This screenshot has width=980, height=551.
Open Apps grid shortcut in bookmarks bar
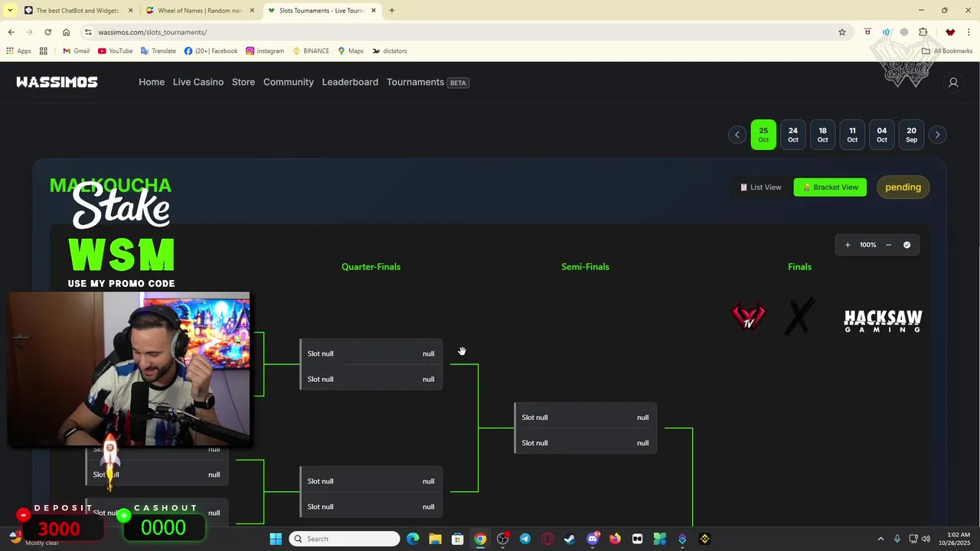18,51
